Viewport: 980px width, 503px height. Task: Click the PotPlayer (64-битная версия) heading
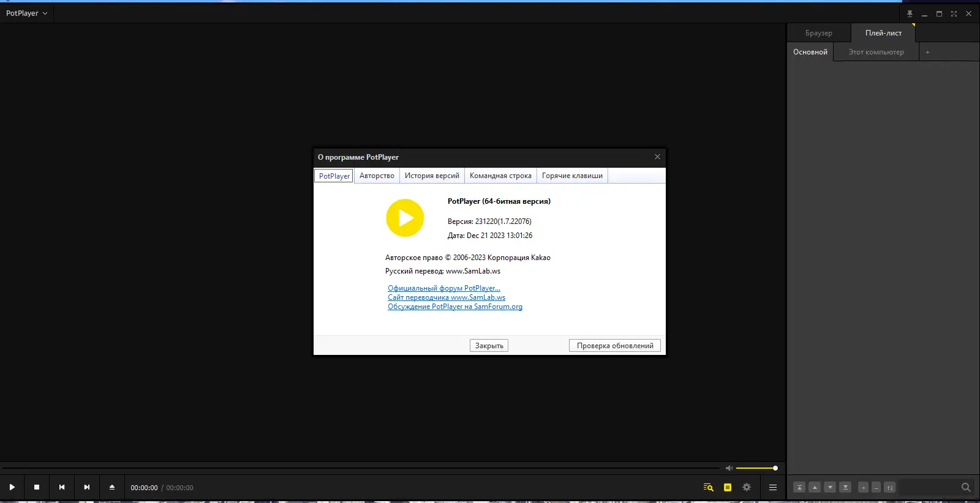coord(499,201)
